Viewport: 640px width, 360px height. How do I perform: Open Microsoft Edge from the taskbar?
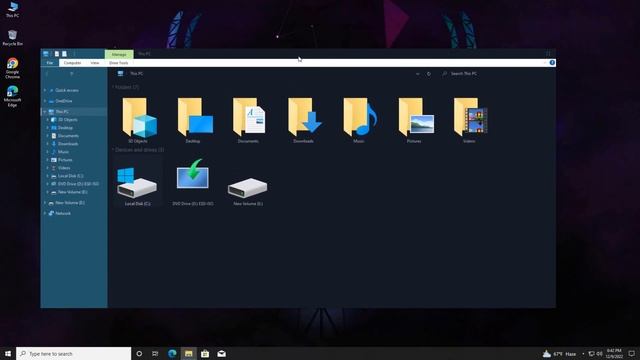172,353
